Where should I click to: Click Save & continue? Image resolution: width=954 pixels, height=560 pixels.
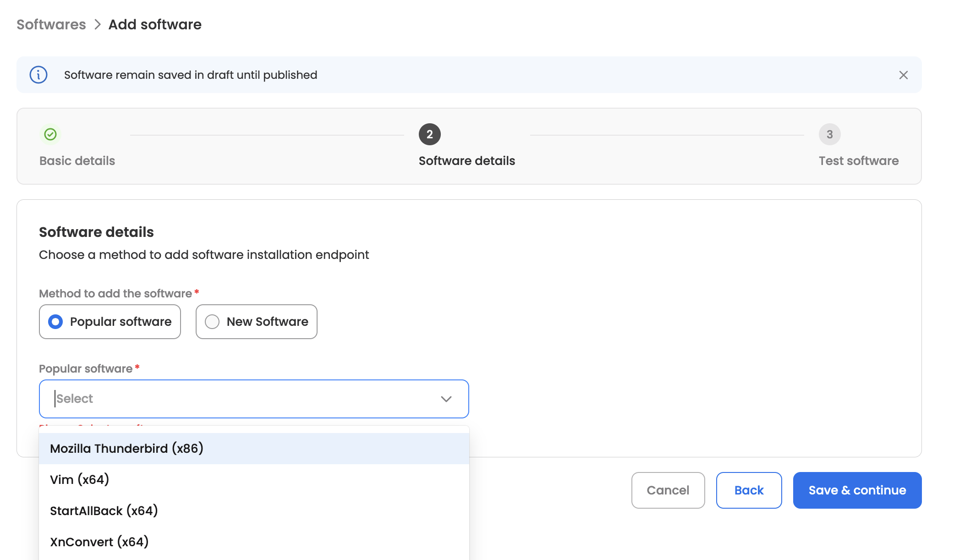(857, 490)
